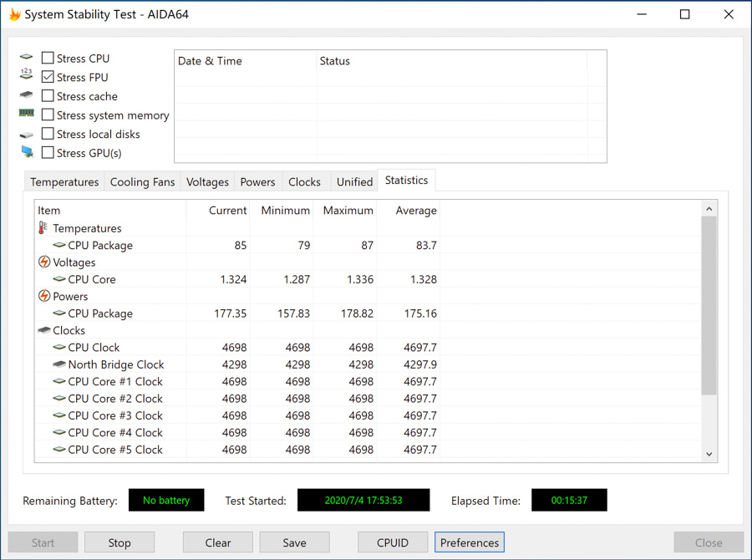The height and width of the screenshot is (560, 752).
Task: Click the memory stick icon for system memory
Action: pyautogui.click(x=27, y=115)
